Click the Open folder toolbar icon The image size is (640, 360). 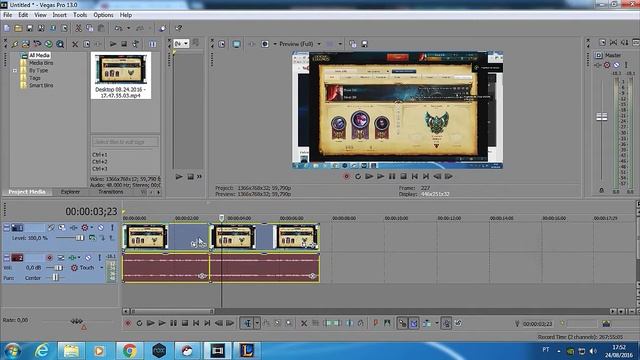coord(18,28)
